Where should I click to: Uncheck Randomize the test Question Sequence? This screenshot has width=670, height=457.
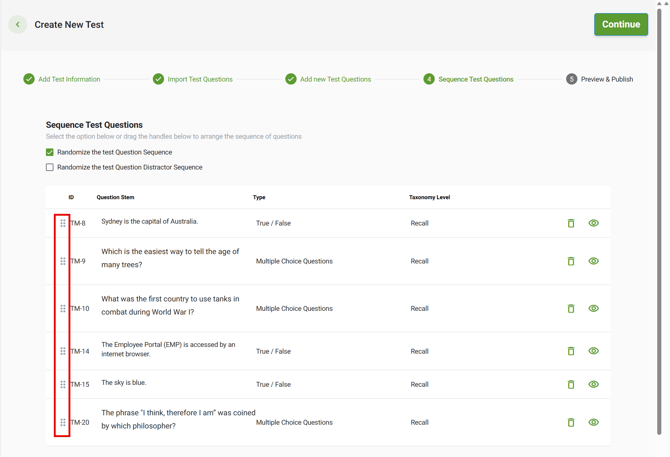(50, 152)
